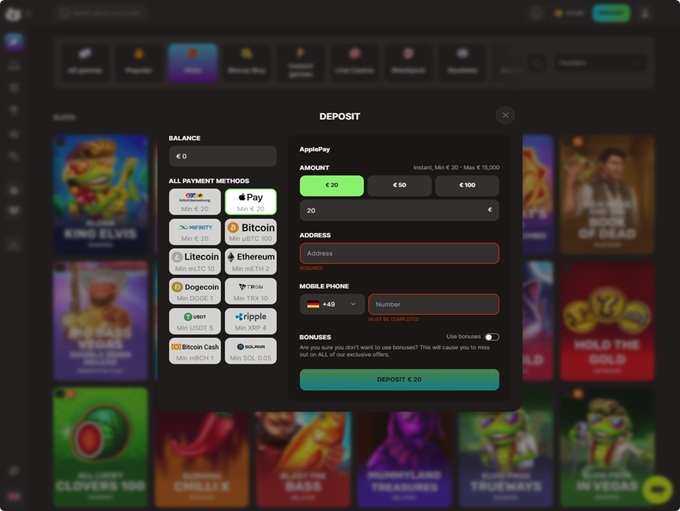Open the Mummyland Treasures game thumbnail
The image size is (680, 511).
coord(405,459)
